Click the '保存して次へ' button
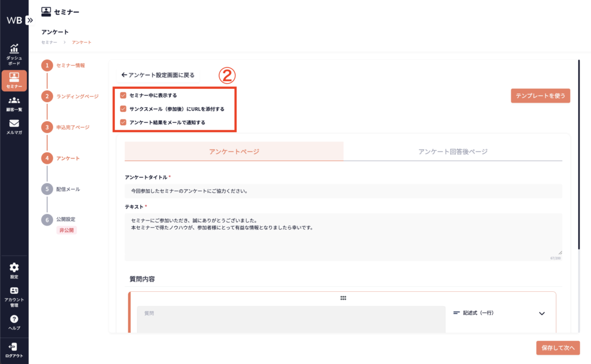591x364 pixels. pos(557,348)
